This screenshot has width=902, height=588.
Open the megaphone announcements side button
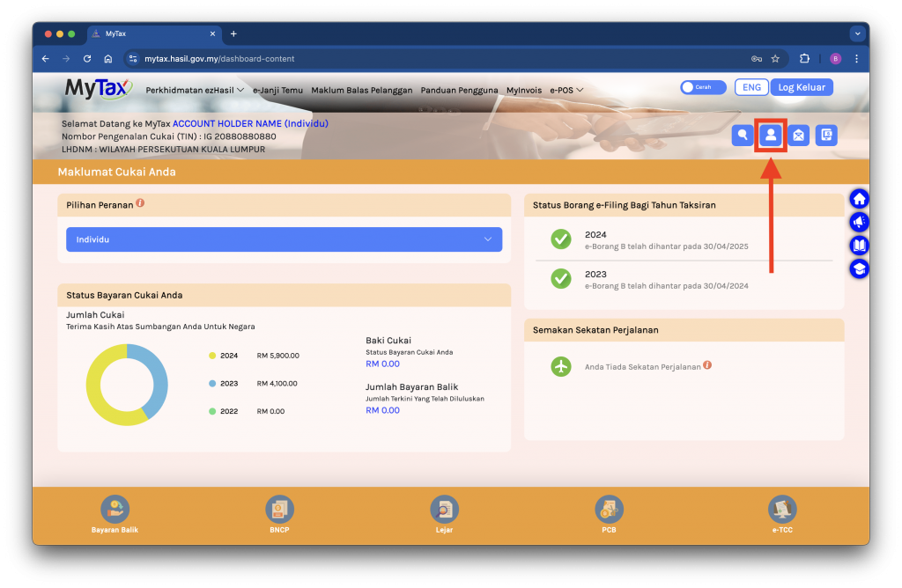859,222
